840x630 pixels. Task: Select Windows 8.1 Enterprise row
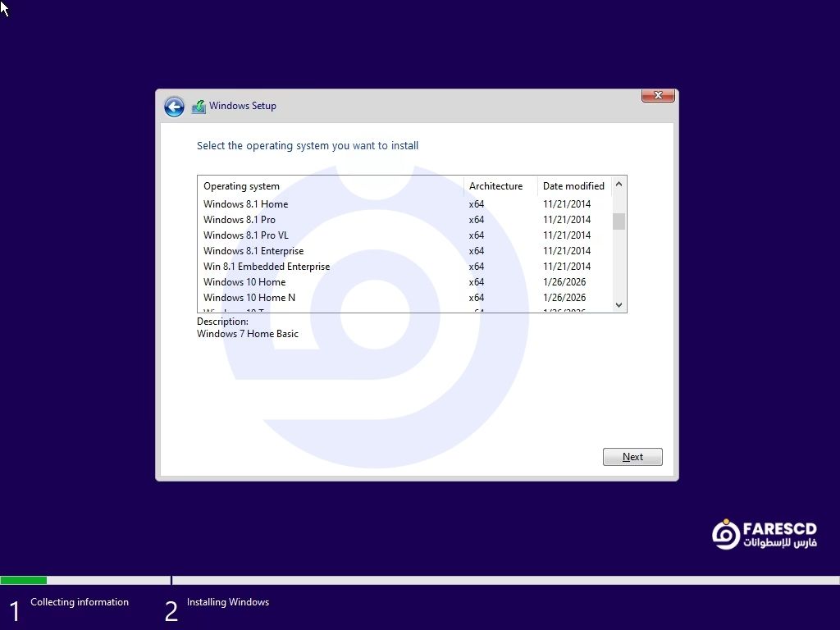(x=253, y=251)
